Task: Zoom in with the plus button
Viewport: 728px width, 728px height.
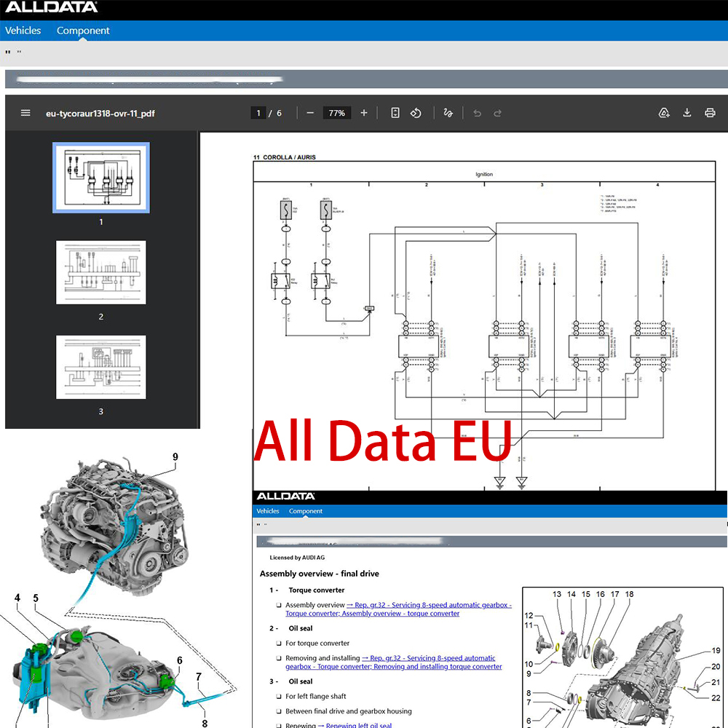Action: coord(364,113)
